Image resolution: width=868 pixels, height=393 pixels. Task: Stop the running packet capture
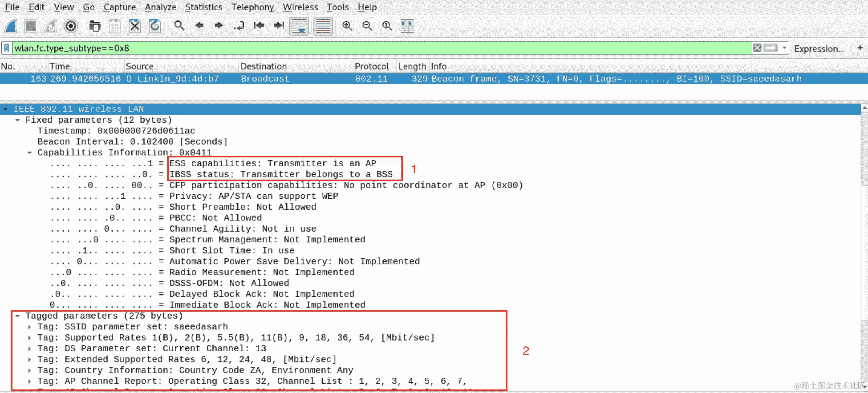31,26
